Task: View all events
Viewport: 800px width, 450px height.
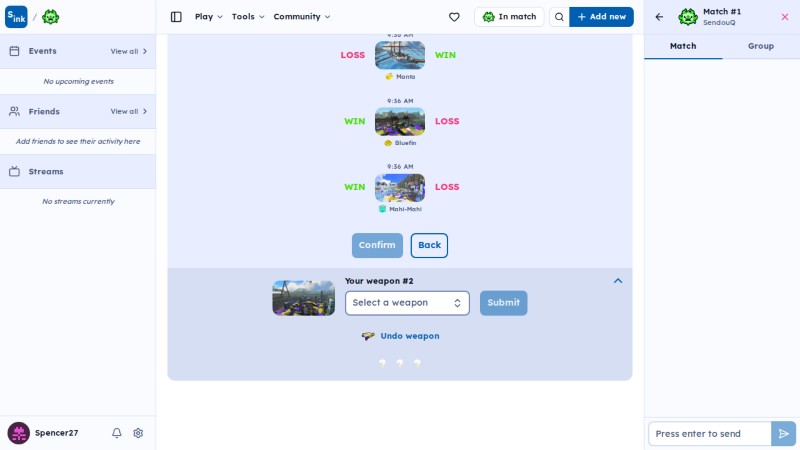Action: [129, 51]
